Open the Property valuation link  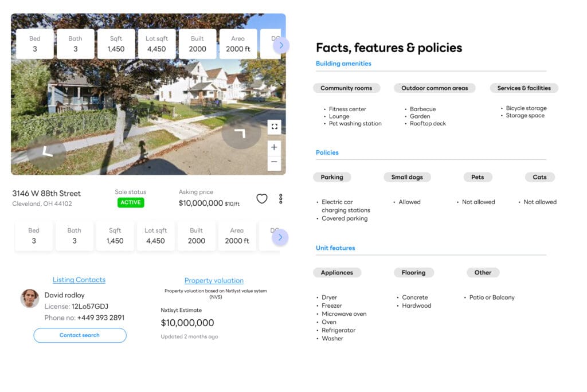point(214,280)
